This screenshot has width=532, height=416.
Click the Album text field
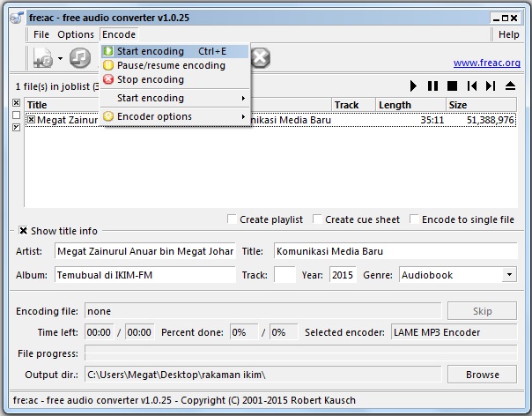pyautogui.click(x=144, y=275)
